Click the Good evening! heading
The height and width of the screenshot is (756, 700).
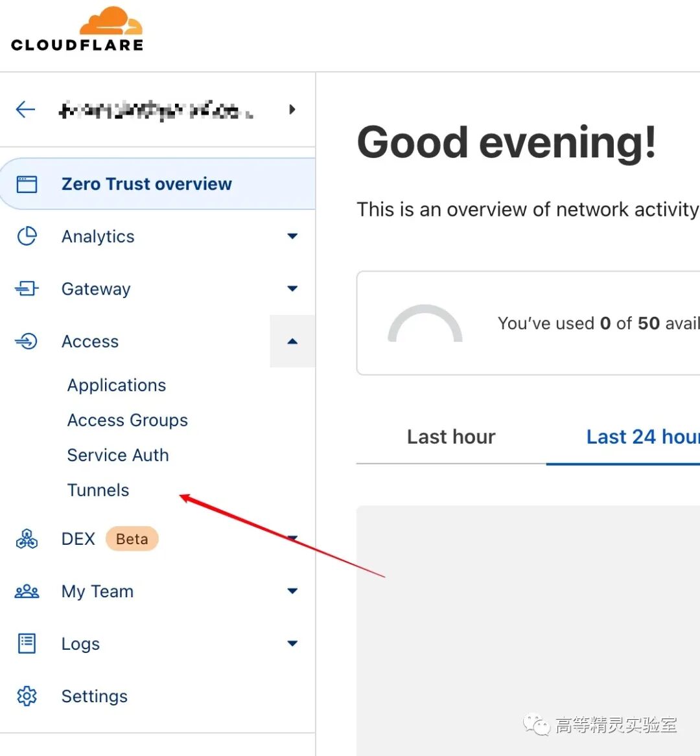[507, 143]
